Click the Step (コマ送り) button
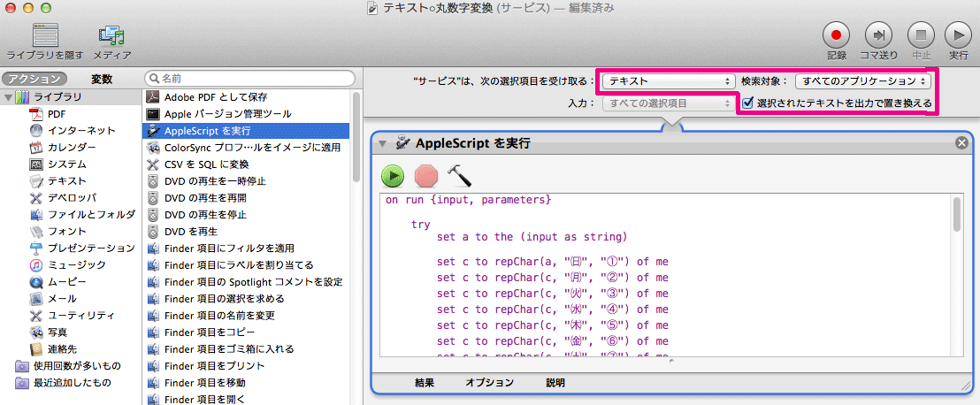 [878, 34]
